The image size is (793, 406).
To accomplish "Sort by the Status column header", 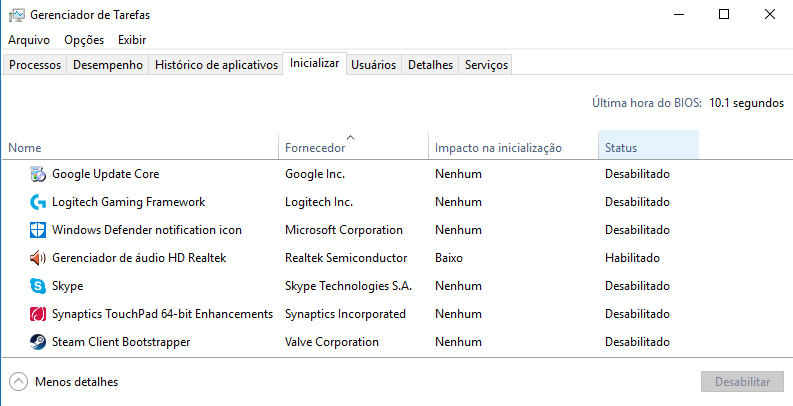I will (x=621, y=148).
